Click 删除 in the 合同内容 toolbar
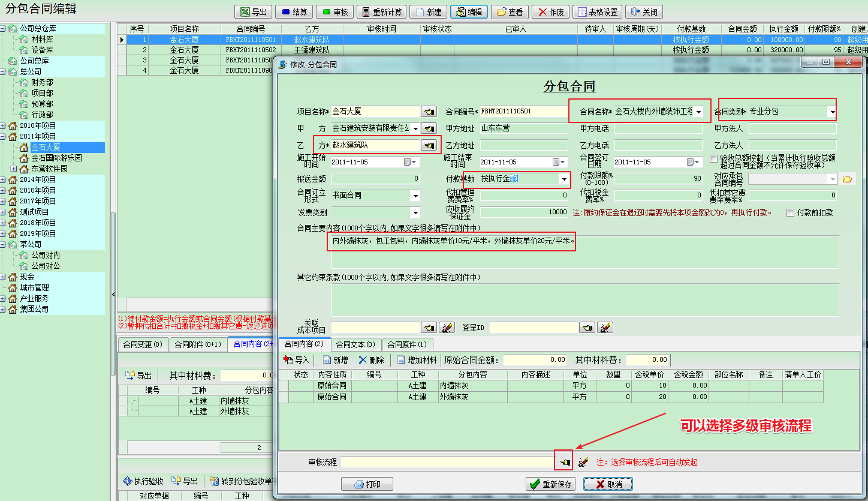 click(x=371, y=360)
